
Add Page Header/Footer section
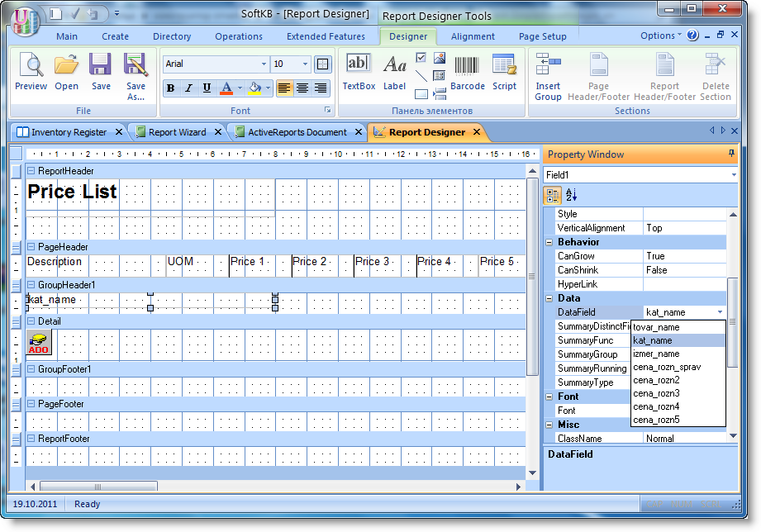(598, 76)
